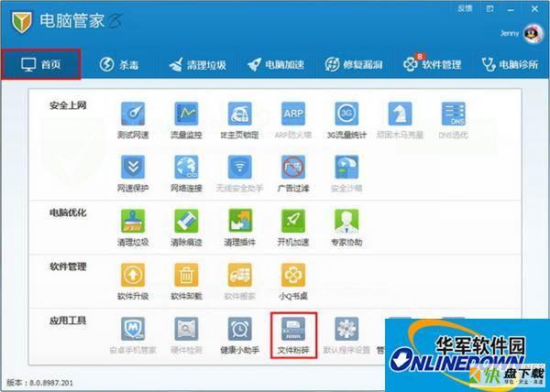Viewport: 550px width, 392px height.
Task: Minimize the 电脑管家 window
Action: [x=511, y=9]
